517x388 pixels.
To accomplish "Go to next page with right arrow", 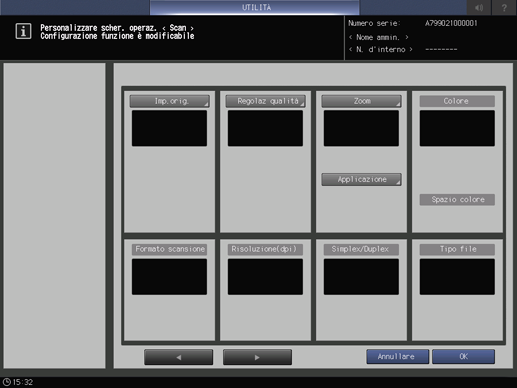I will pos(257,357).
